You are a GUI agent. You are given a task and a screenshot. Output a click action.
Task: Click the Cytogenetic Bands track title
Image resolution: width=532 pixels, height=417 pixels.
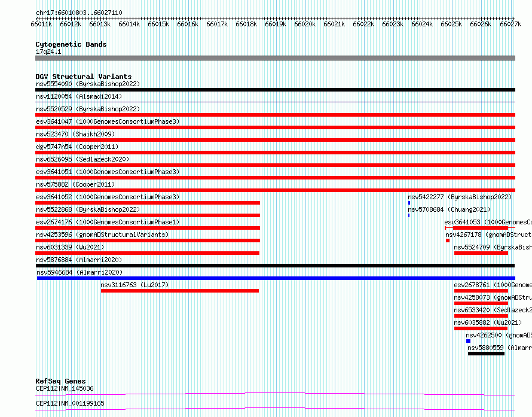point(71,44)
